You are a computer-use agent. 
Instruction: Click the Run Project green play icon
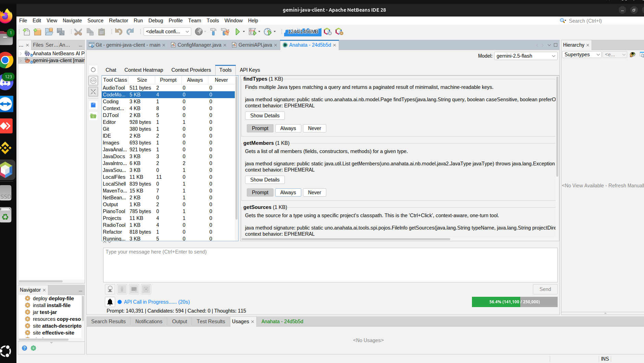click(x=238, y=32)
